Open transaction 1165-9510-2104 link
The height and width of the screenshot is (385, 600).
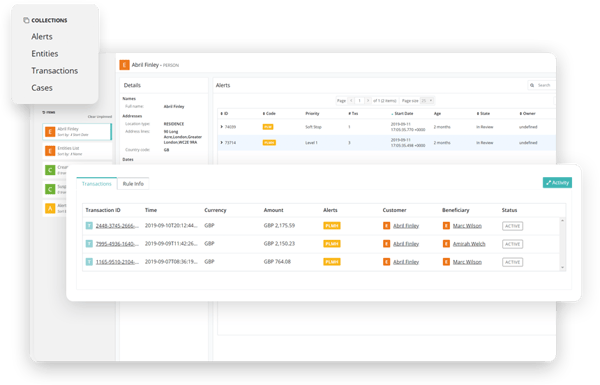[x=117, y=262]
